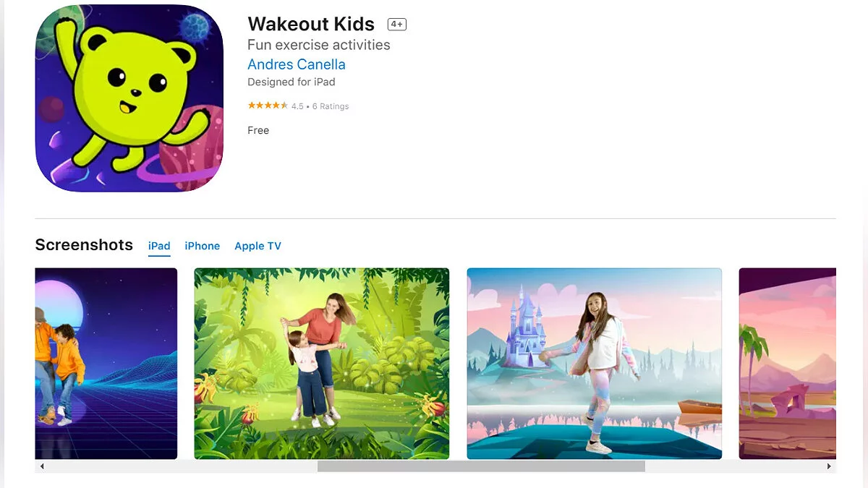Click the 6 Ratings text
Viewport: 868px width, 488px height.
click(331, 106)
